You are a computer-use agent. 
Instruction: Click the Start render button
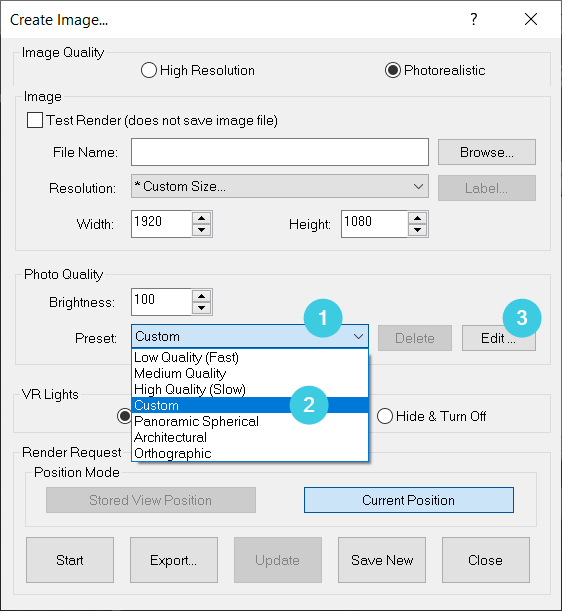point(70,560)
